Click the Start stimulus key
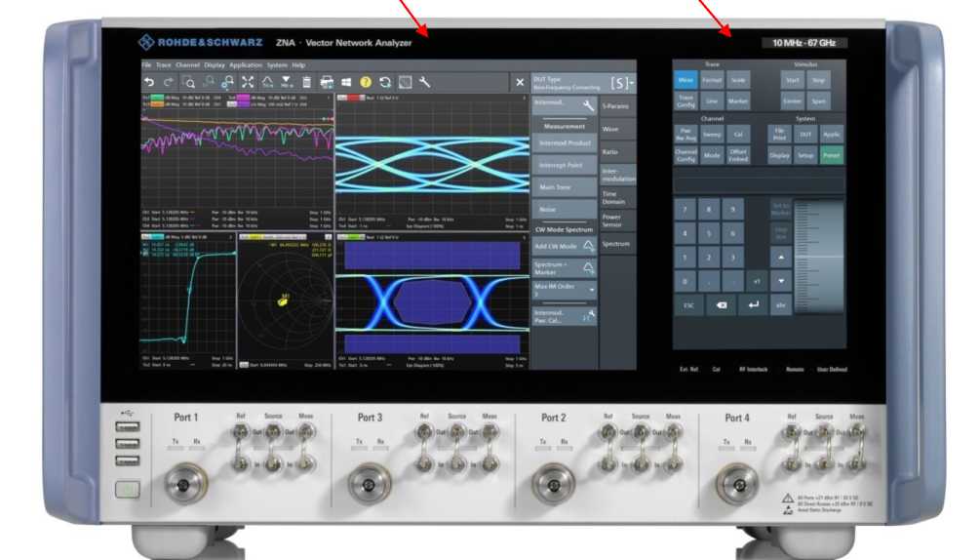 [793, 80]
